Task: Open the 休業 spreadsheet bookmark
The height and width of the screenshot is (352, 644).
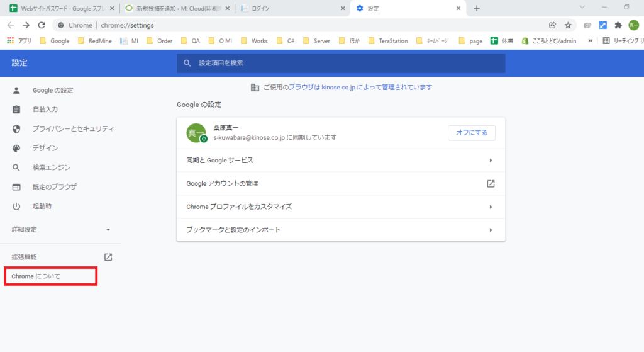Action: [x=502, y=40]
